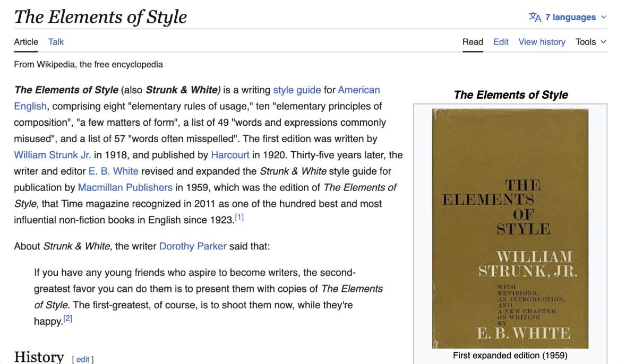Edit the History section
This screenshot has height=364, width=617.
click(83, 359)
